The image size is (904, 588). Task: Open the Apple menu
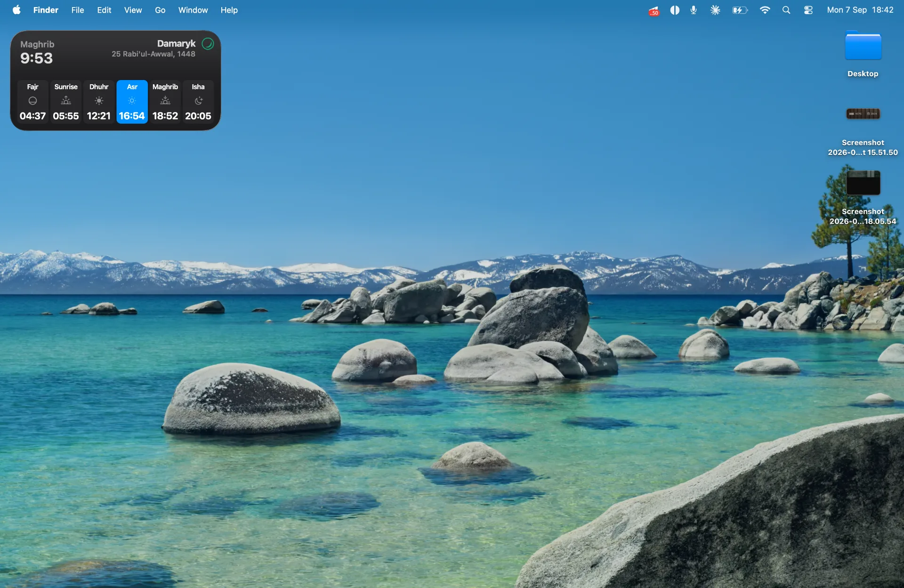click(x=16, y=10)
